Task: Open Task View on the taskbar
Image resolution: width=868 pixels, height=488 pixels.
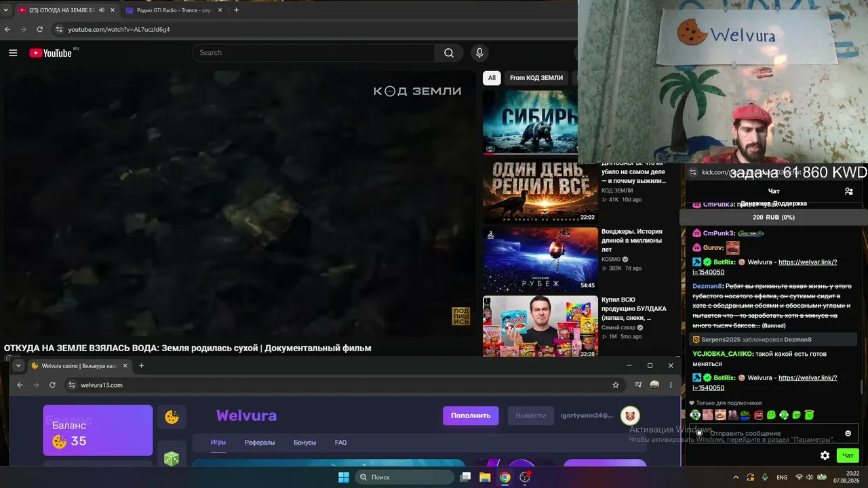Action: pyautogui.click(x=465, y=477)
